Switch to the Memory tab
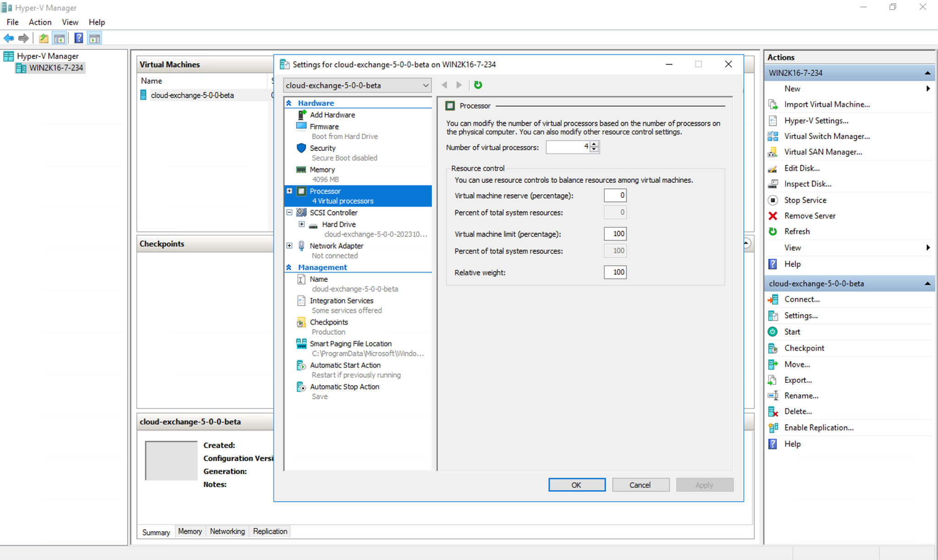 (x=190, y=531)
